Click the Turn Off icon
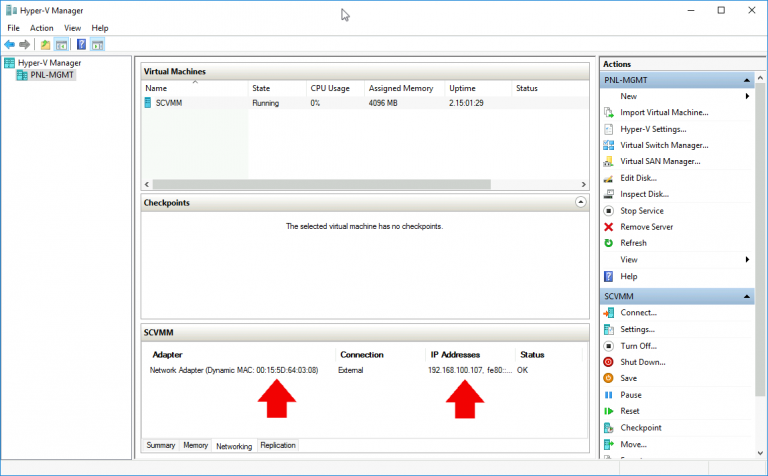The image size is (768, 476). (x=608, y=346)
